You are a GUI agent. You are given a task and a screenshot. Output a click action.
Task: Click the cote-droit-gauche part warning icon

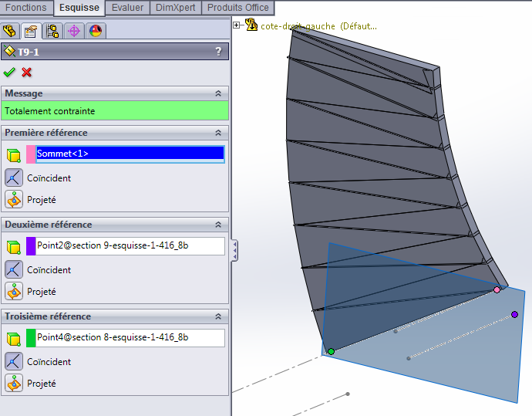(x=251, y=25)
